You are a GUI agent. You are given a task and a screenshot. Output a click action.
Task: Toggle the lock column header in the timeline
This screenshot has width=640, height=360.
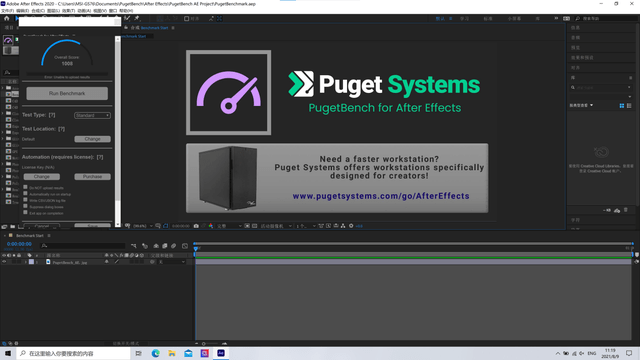click(19, 256)
